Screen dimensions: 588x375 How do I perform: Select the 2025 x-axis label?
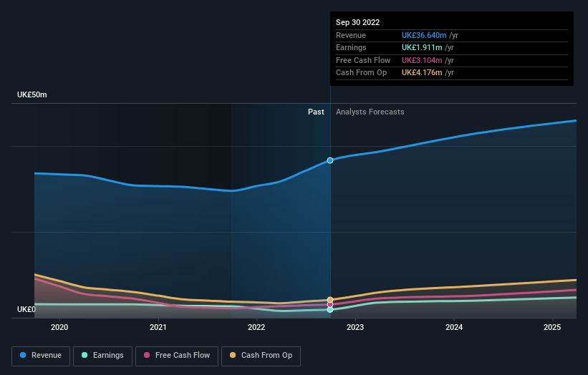pyautogui.click(x=552, y=328)
